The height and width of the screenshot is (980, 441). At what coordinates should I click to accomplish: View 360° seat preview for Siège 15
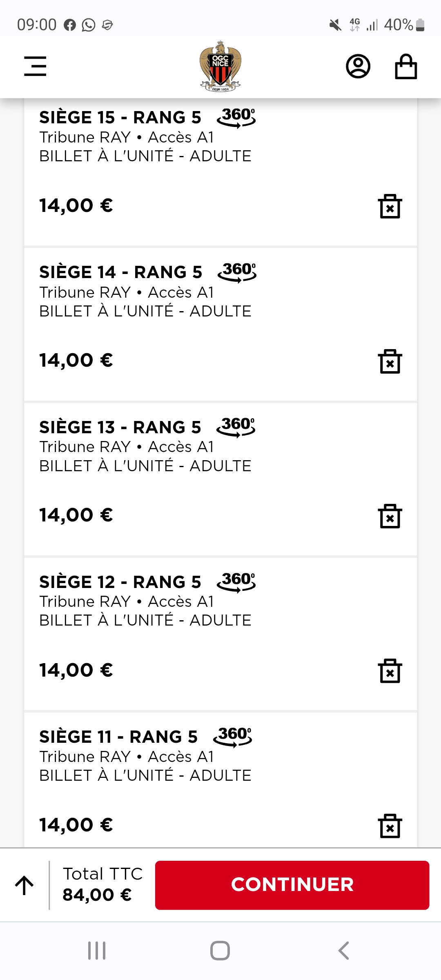click(236, 117)
